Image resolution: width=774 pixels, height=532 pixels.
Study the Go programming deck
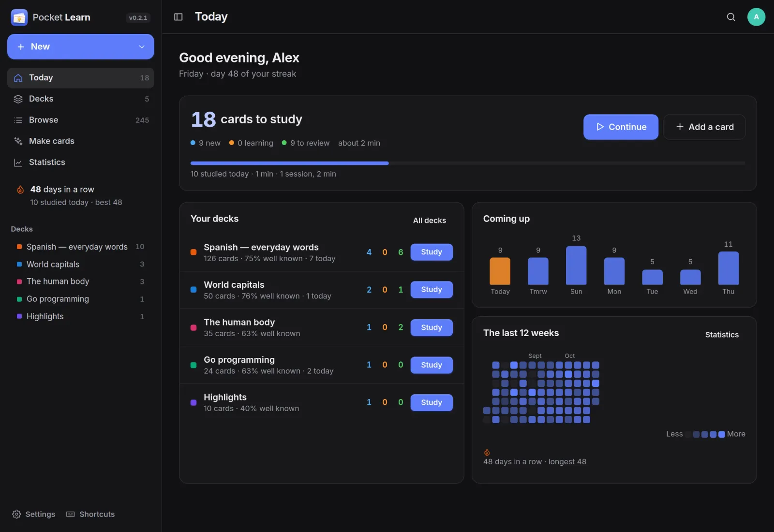point(432,365)
